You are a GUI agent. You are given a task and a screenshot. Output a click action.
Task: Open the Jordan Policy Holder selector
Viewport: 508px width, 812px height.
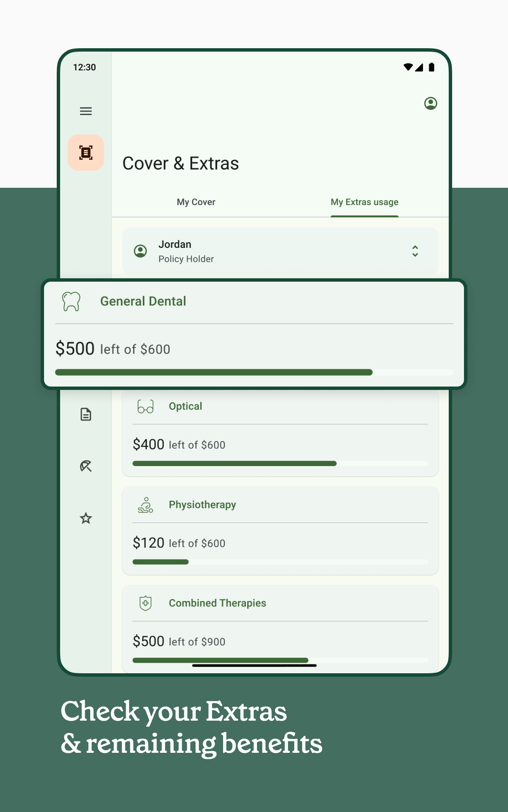click(280, 251)
